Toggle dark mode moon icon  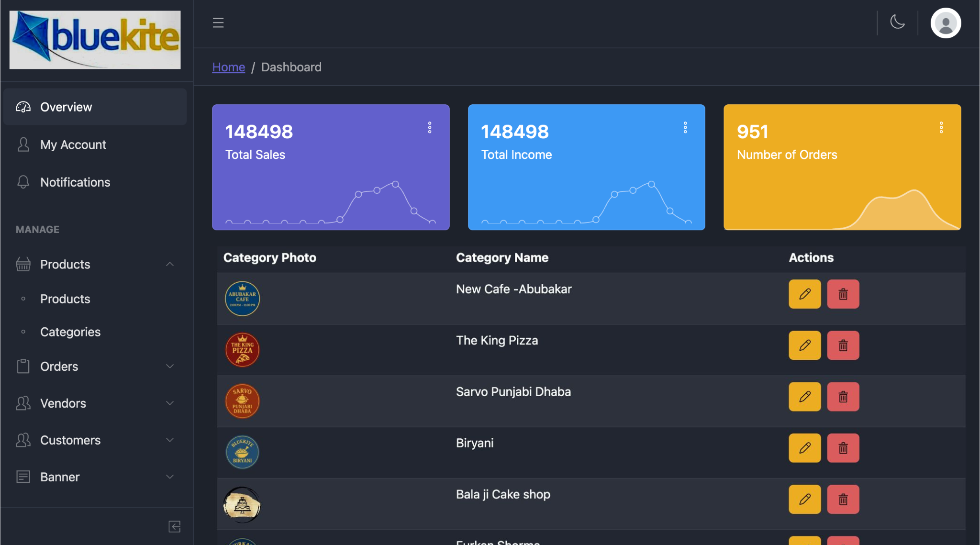point(897,22)
